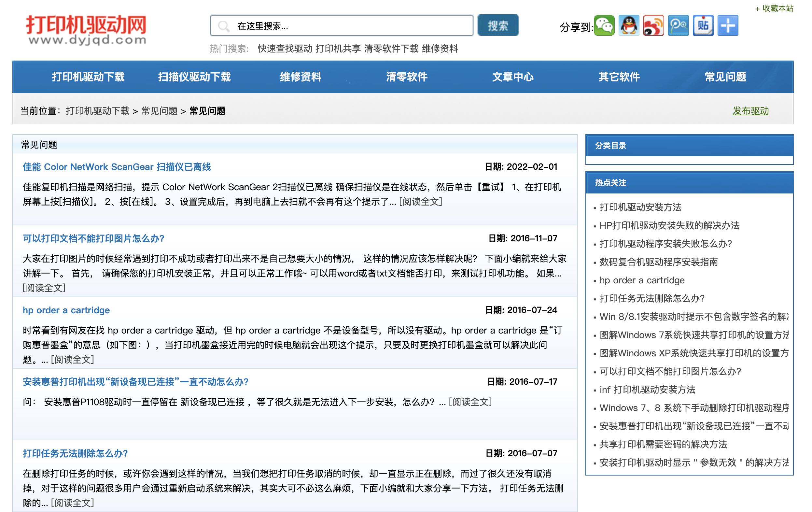The height and width of the screenshot is (512, 812).
Task: Share to Tencent Weibo icon
Action: (678, 26)
